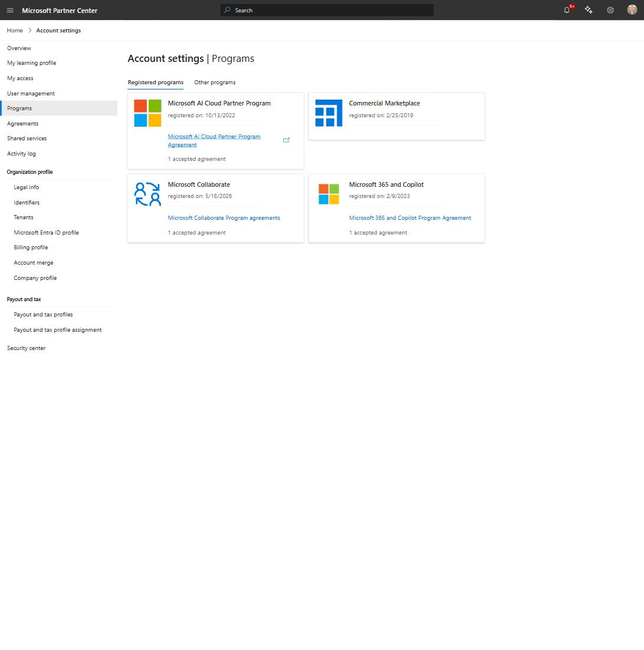Go to Home breadcrumb
Image resolution: width=644 pixels, height=650 pixels.
pyautogui.click(x=15, y=30)
